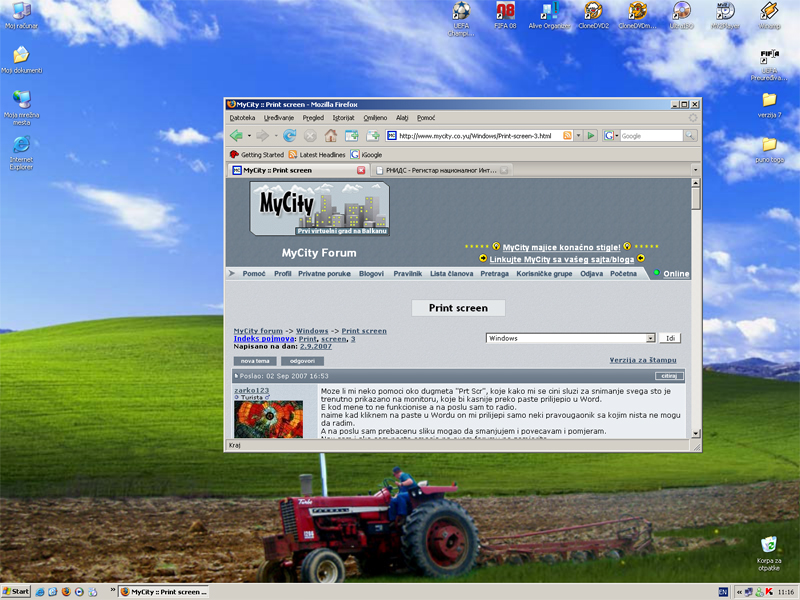Image resolution: width=800 pixels, height=600 pixels.
Task: Click Firefox icon in quick launch bar
Action: click(x=66, y=592)
